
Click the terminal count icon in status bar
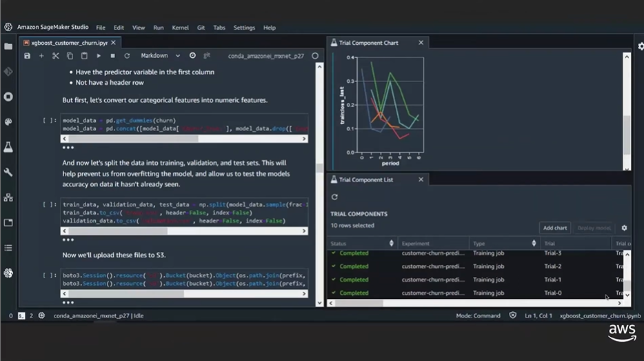click(21, 315)
